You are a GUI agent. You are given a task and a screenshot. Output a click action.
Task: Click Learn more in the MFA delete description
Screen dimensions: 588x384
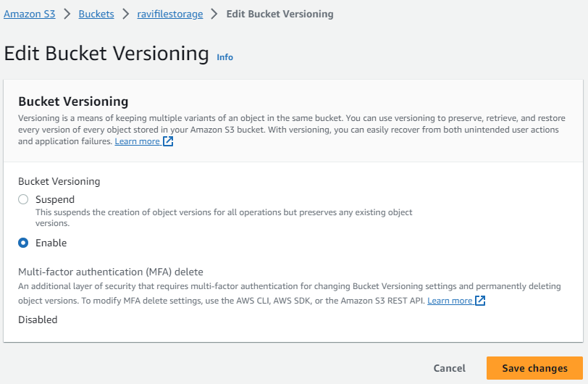coord(450,300)
